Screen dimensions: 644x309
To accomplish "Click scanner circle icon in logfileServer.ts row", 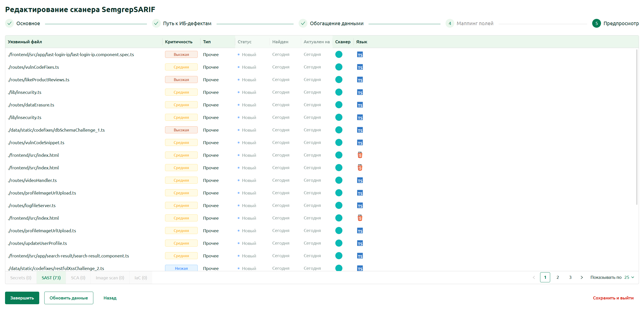I will point(339,205).
